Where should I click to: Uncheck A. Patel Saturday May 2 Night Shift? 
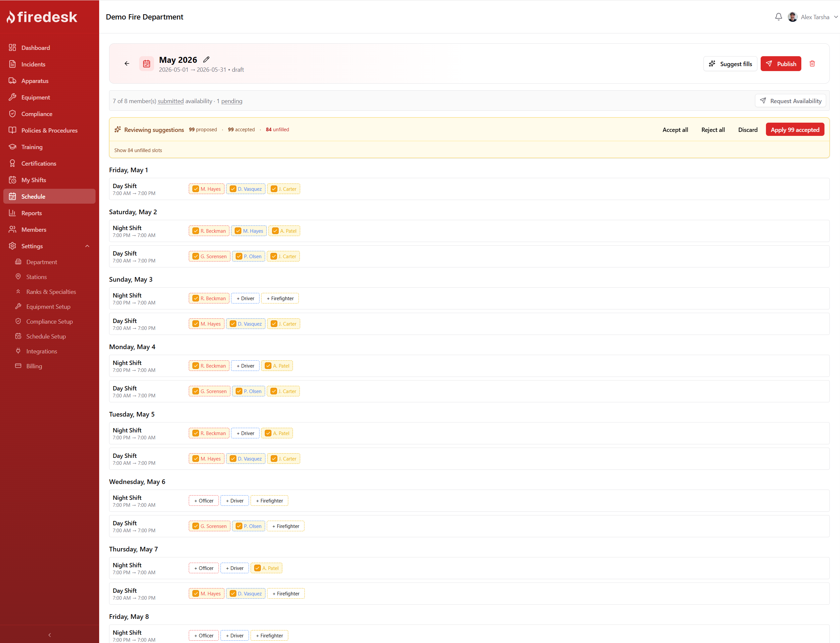(x=275, y=231)
